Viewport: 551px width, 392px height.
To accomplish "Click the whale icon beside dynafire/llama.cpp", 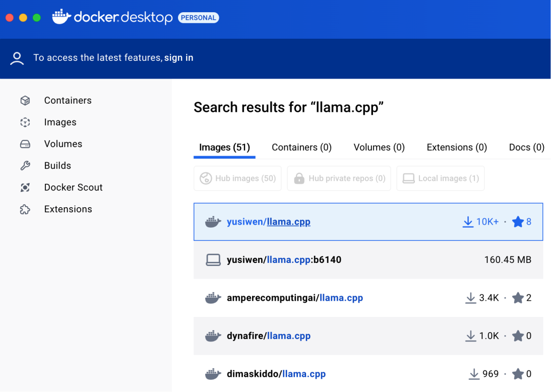I will tap(213, 336).
